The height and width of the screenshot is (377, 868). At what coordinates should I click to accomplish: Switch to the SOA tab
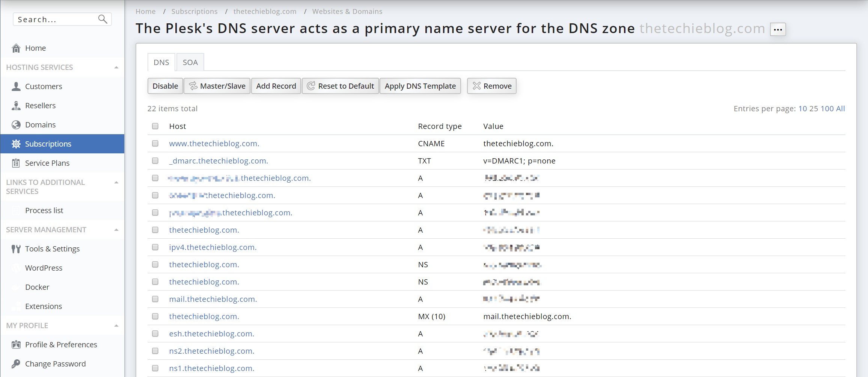point(190,62)
